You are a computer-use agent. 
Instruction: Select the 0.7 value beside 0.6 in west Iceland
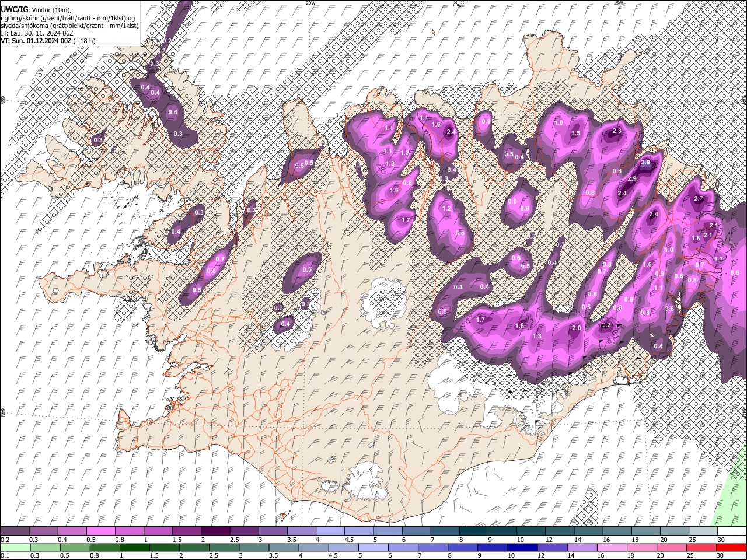click(221, 259)
